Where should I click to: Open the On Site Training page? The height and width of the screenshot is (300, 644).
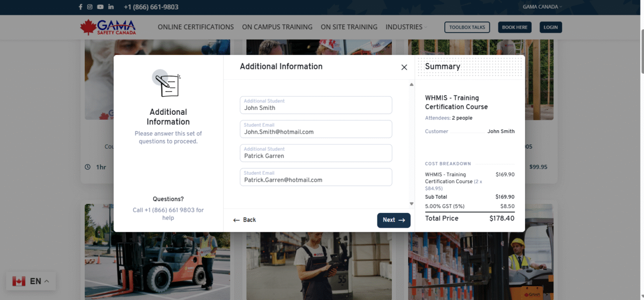tap(349, 27)
